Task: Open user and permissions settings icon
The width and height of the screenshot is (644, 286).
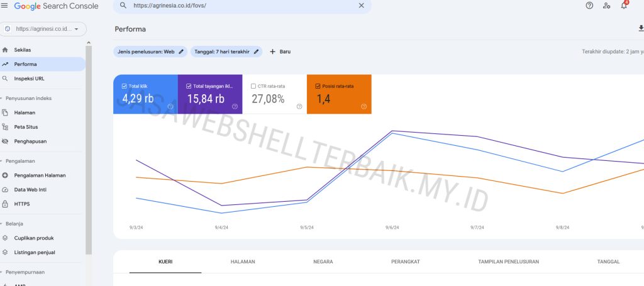Action: [606, 6]
